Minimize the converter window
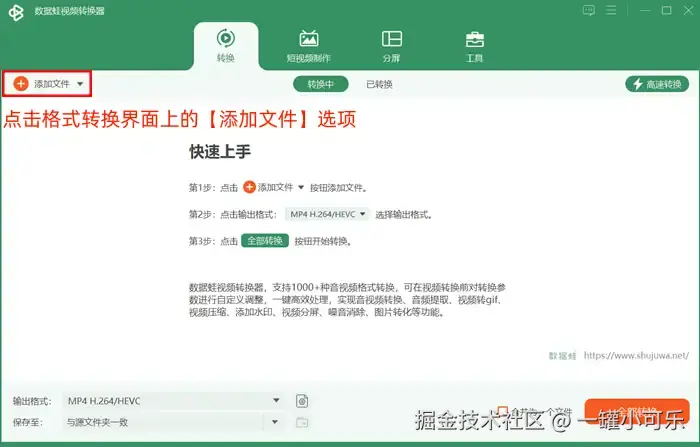 [645, 10]
